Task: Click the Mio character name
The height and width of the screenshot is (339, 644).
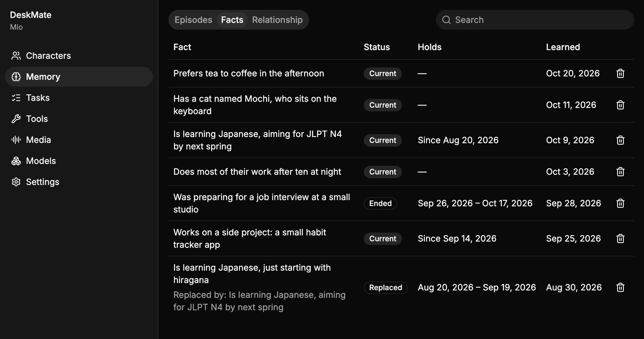Action: (16, 27)
